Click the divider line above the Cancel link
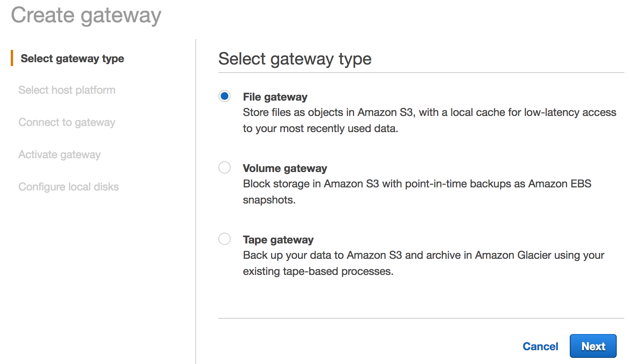 pos(421,318)
